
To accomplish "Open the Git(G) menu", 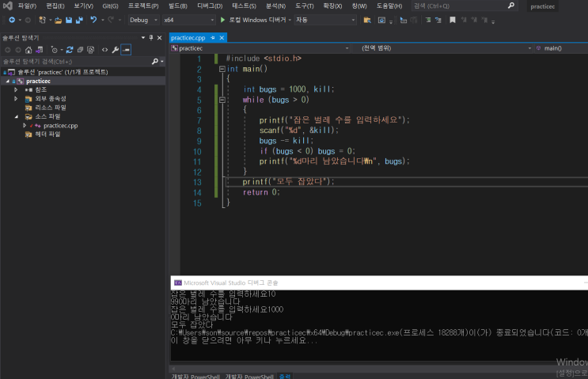I will pos(110,6).
